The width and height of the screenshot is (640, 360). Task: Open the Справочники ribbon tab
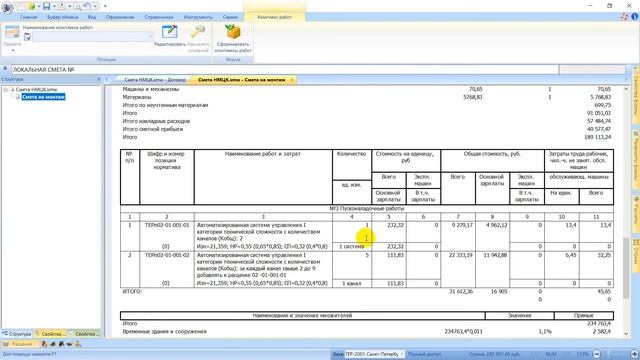tap(159, 17)
